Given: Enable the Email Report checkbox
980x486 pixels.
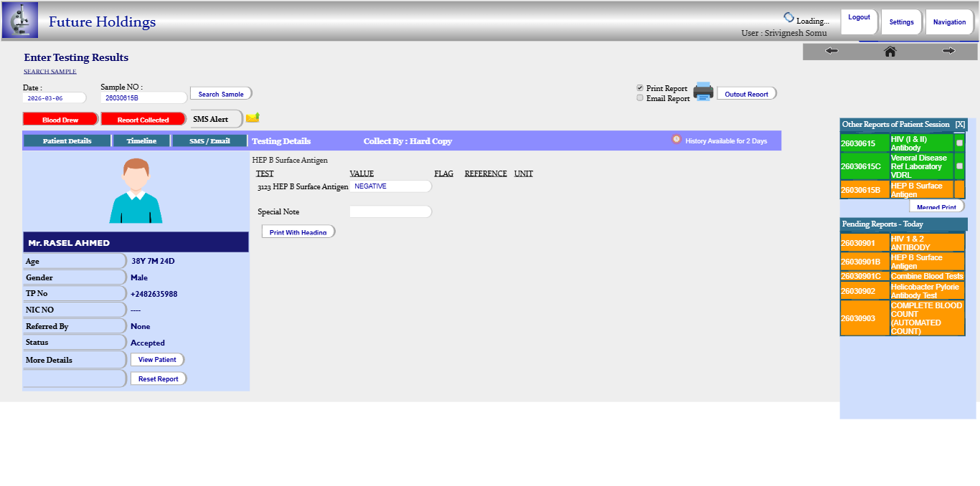Looking at the screenshot, I should pos(640,98).
